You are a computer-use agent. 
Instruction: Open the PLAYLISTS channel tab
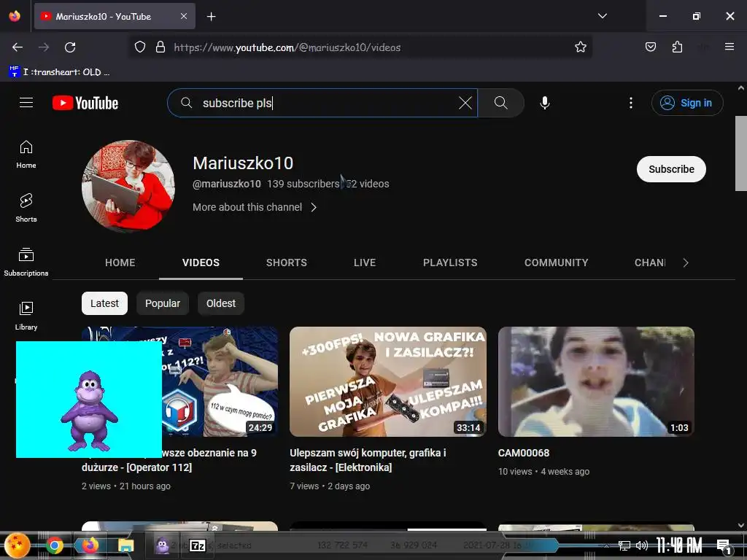point(449,262)
